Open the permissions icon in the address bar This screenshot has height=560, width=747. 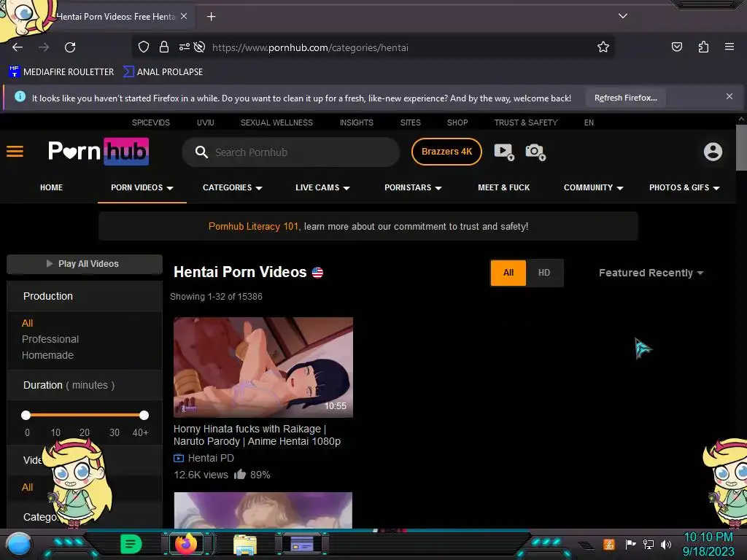[x=185, y=47]
